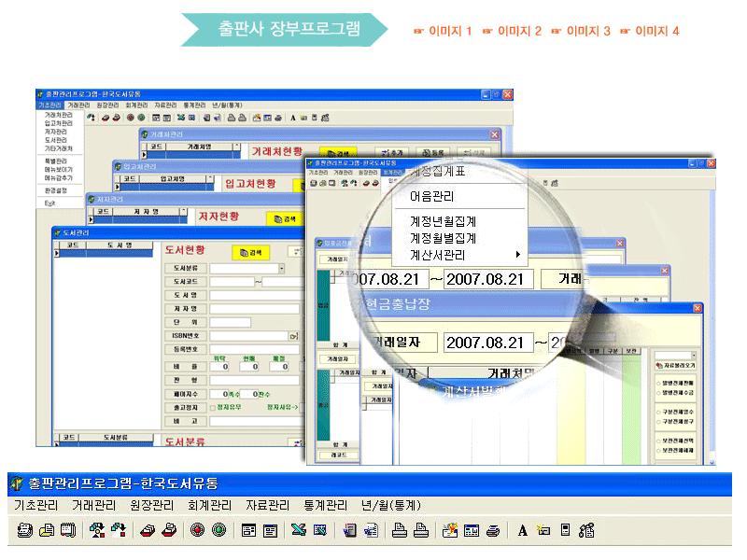Screen dimensions: 747x560
Task: Open the ISBN번호 field lookup button
Action: tap(293, 335)
